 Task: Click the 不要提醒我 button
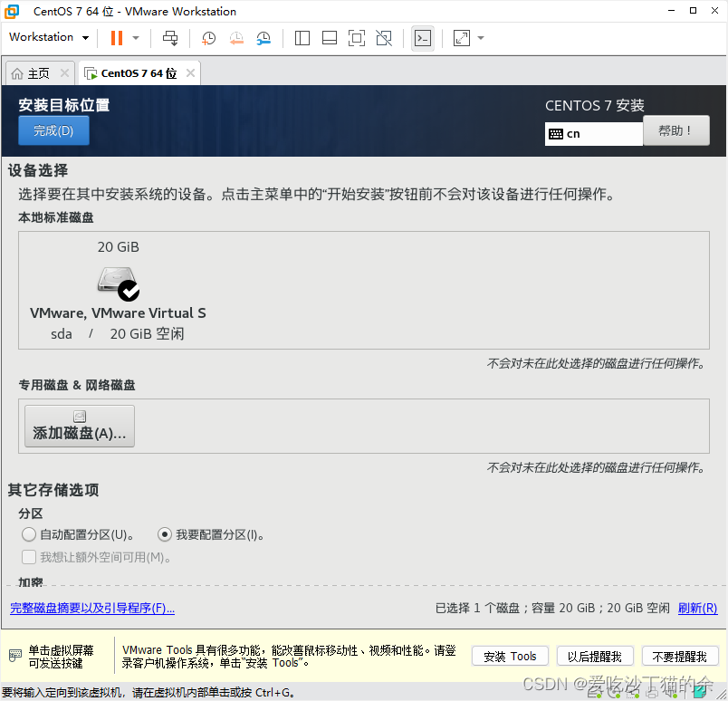pyautogui.click(x=680, y=656)
